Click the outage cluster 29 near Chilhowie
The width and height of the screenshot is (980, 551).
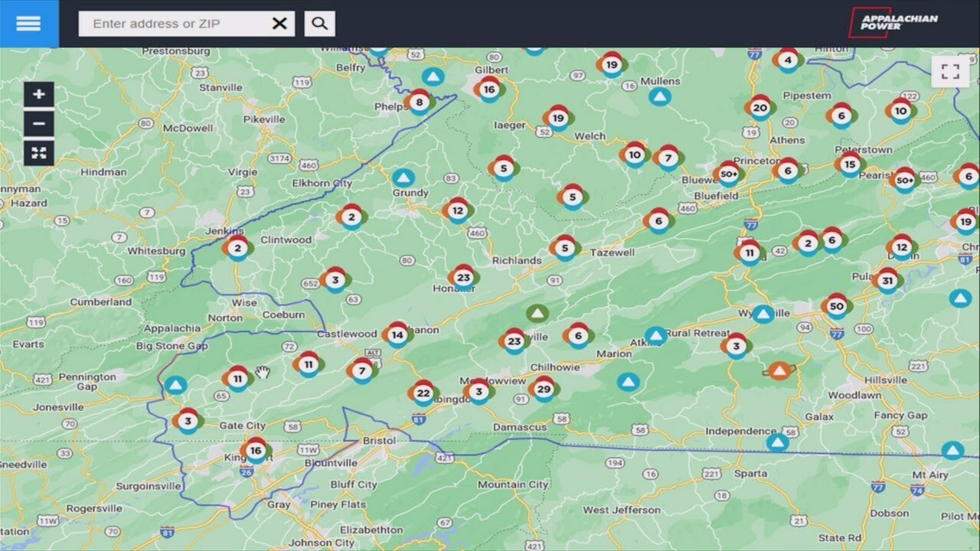tap(543, 390)
